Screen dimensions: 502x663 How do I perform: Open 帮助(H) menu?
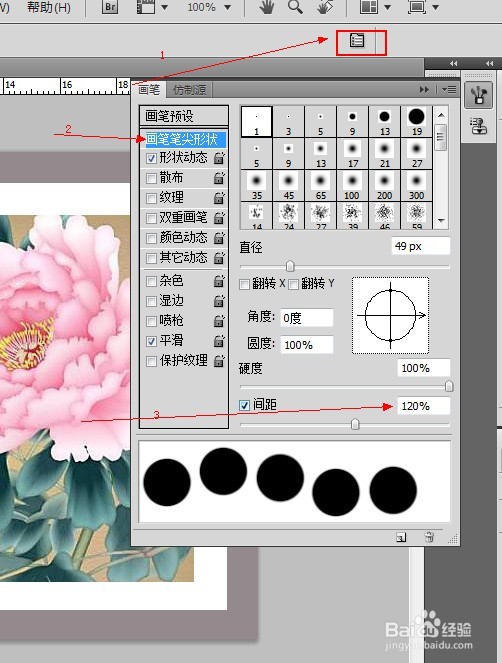point(49,7)
